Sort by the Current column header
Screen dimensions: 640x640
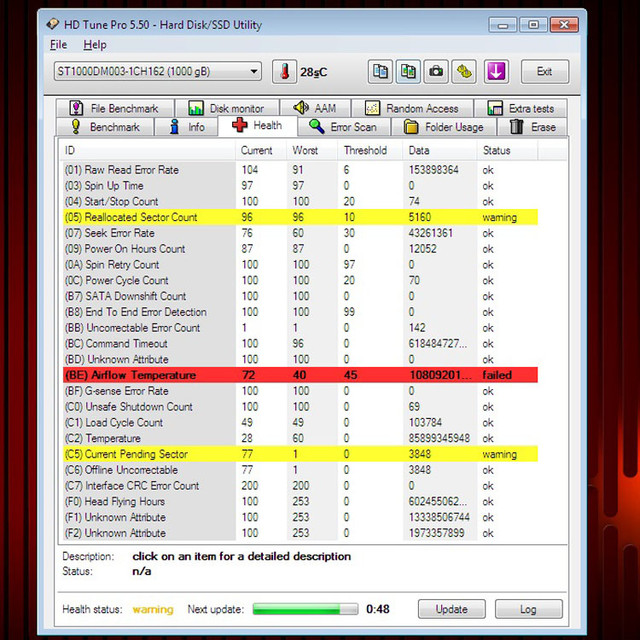pos(261,150)
